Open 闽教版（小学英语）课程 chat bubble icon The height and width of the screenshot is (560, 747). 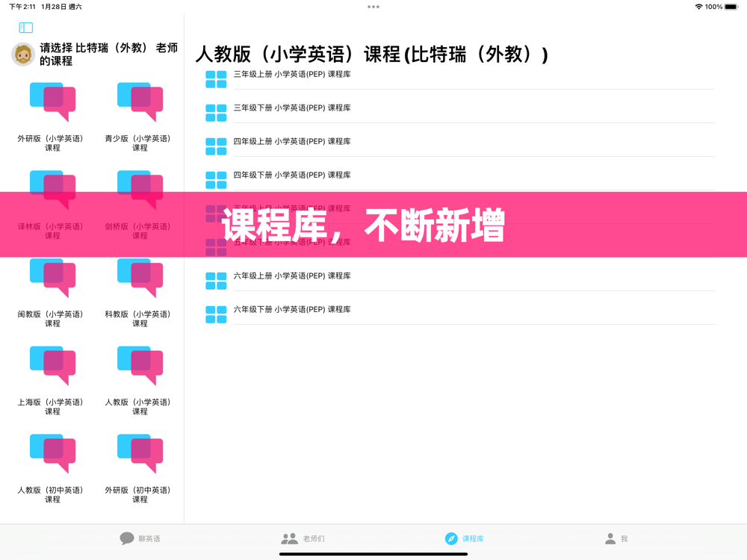pyautogui.click(x=52, y=278)
